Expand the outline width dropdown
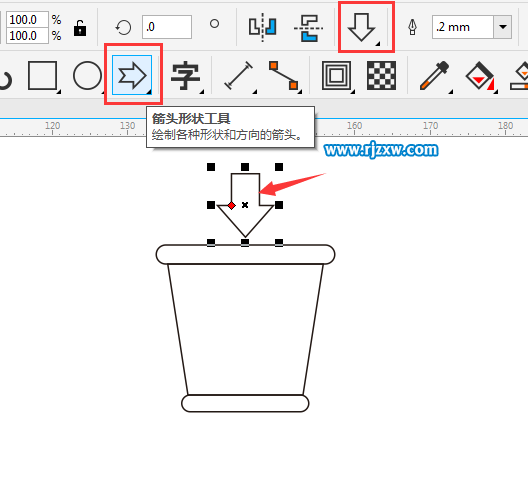The image size is (528, 484). pyautogui.click(x=503, y=27)
